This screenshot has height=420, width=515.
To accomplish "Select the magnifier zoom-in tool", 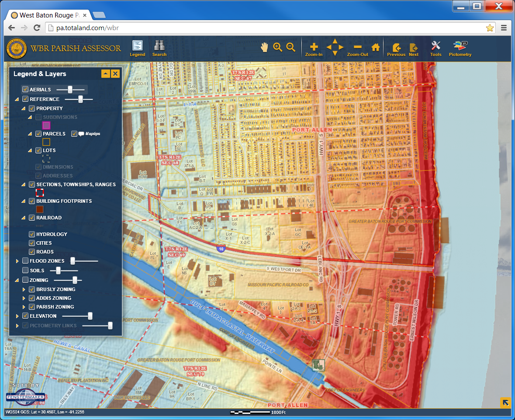I will click(x=277, y=47).
